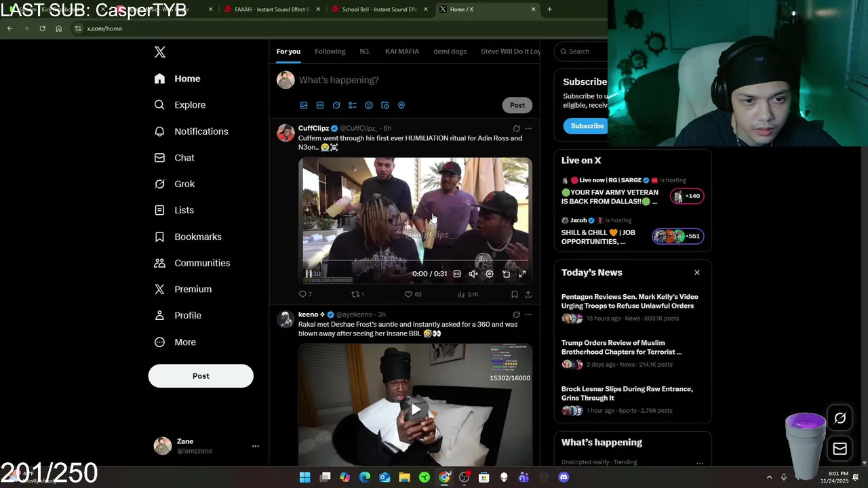Open more options on keeno post
This screenshot has width=868, height=488.
pyautogui.click(x=528, y=314)
